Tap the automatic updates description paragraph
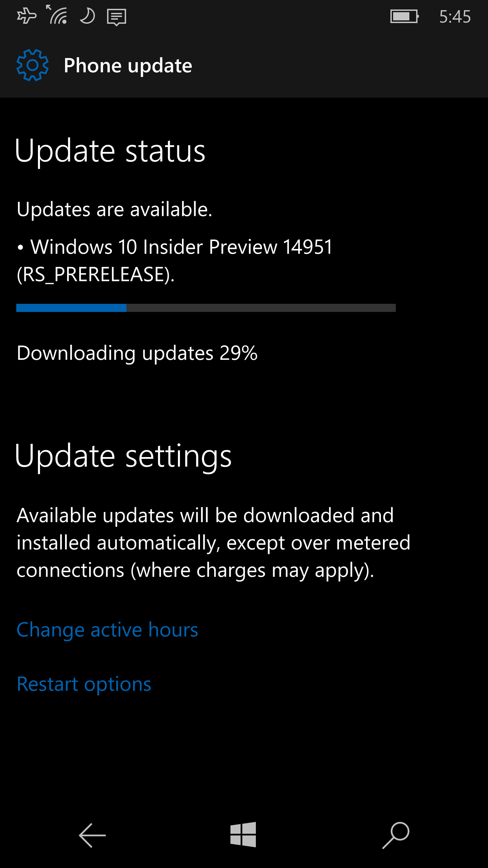Screen dimensions: 488x868 click(x=213, y=543)
